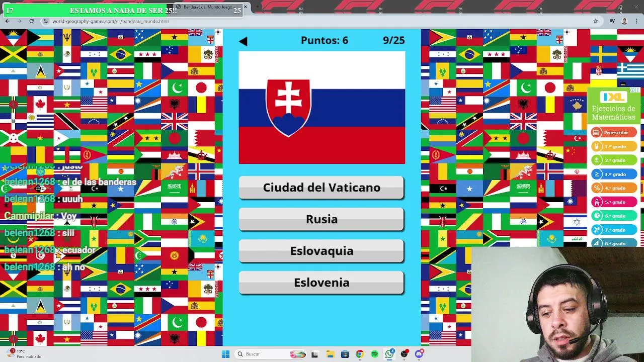This screenshot has height=362, width=644.
Task: Open the IXL logo in the ad
Action: point(613,97)
